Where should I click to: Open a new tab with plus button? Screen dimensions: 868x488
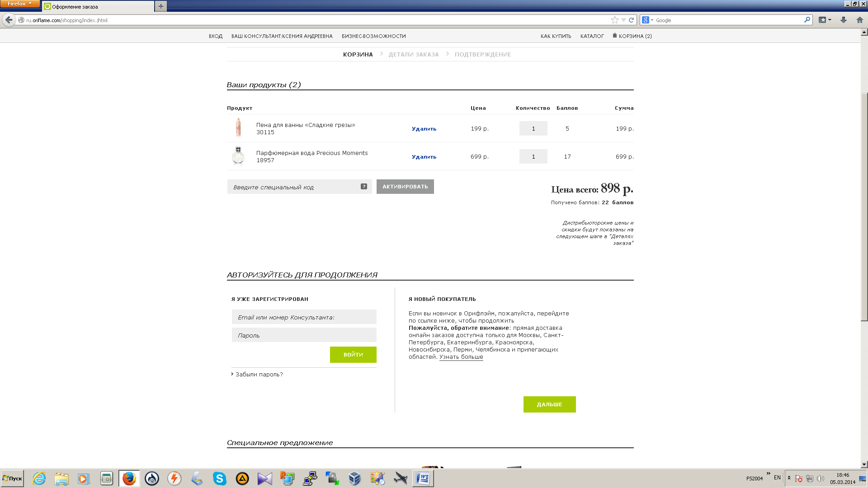160,6
